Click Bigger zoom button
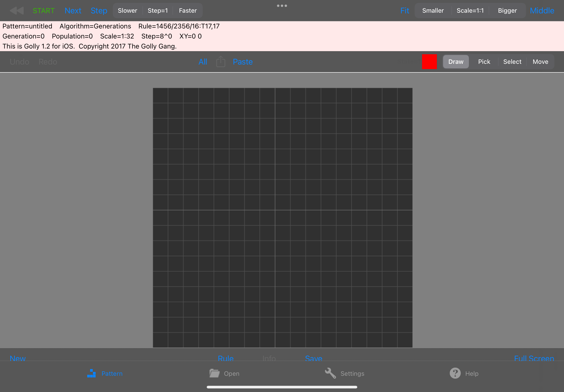This screenshot has height=392, width=564. [507, 11]
